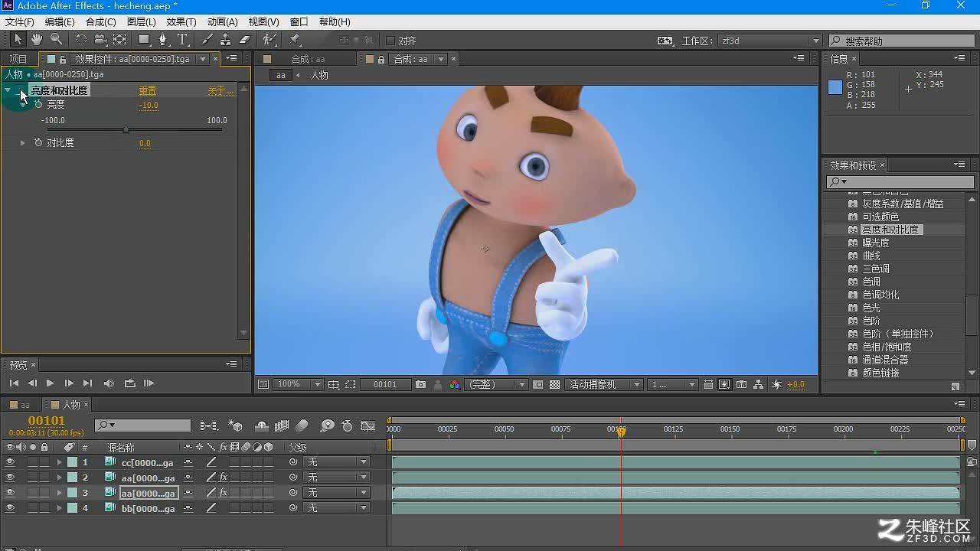Toggle the 亮度 stopwatch keyframe icon
Image resolution: width=980 pixels, height=551 pixels.
(38, 105)
